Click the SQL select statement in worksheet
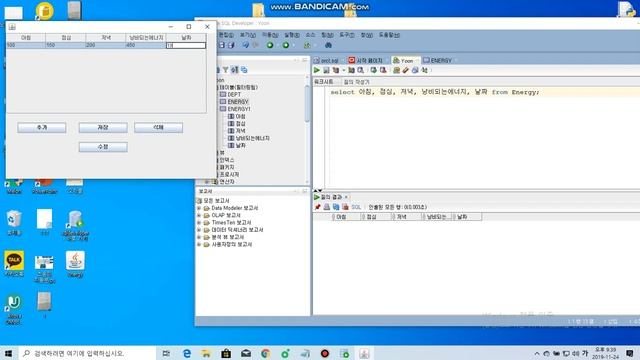 coord(434,92)
